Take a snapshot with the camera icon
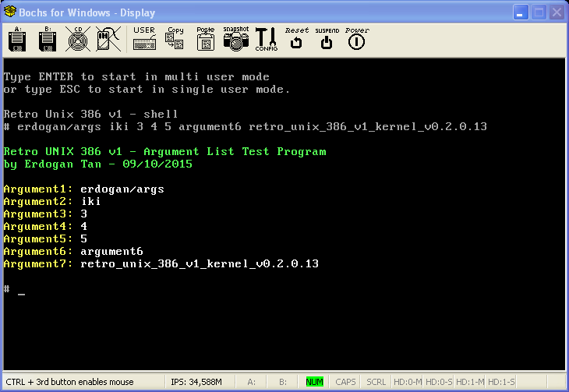This screenshot has height=392, width=569. point(235,39)
